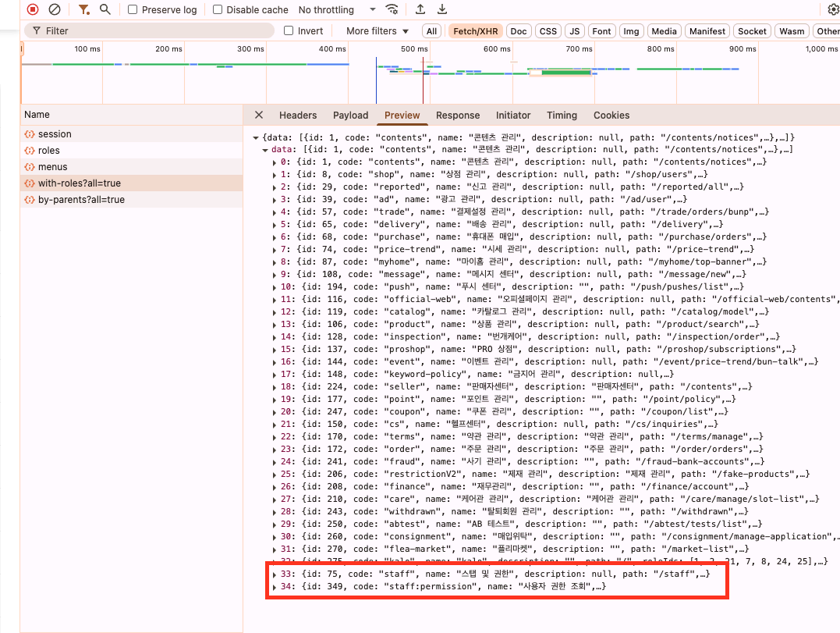Open network conditions wifi icon
The height and width of the screenshot is (633, 840).
392,9
